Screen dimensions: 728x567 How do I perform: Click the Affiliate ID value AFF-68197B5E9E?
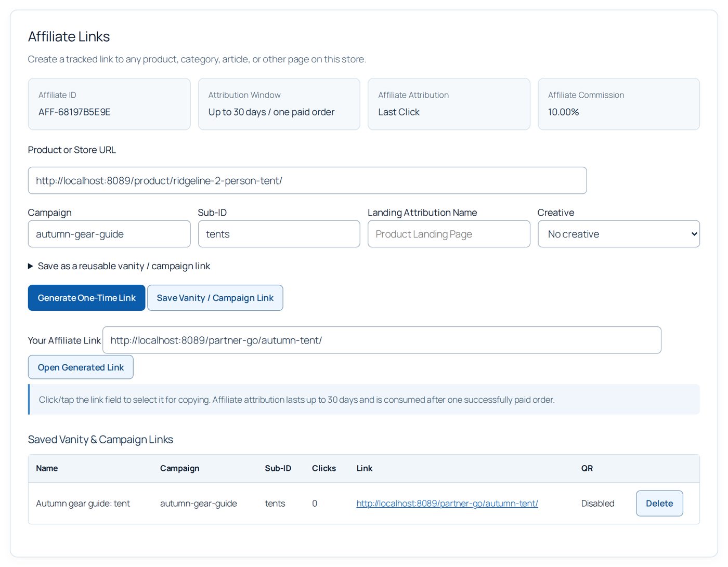coord(74,112)
